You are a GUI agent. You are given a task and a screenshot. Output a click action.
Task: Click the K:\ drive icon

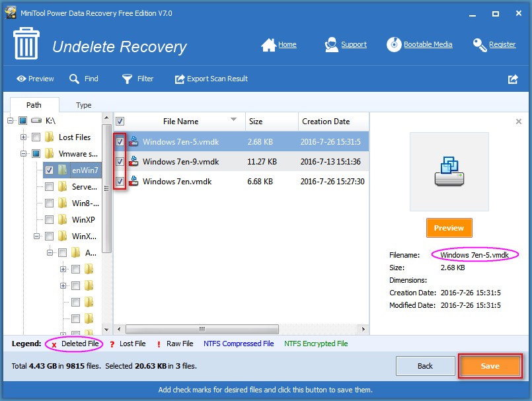tap(36, 120)
